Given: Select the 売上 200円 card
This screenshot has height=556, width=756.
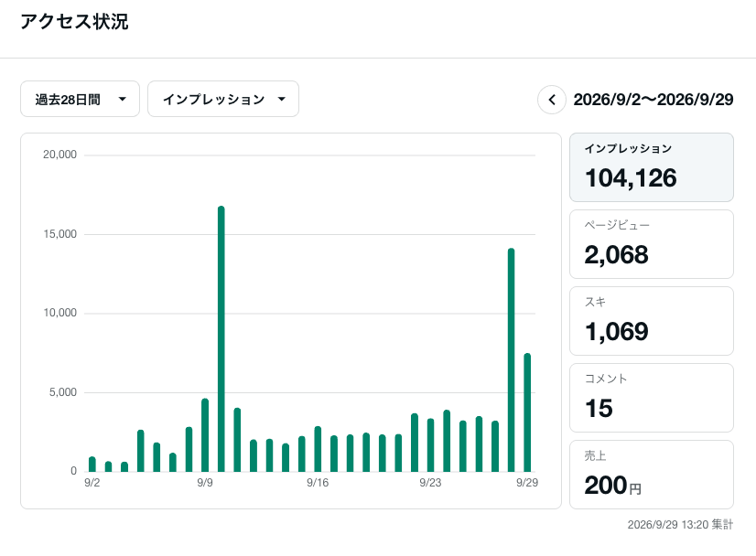Looking at the screenshot, I should tap(652, 475).
